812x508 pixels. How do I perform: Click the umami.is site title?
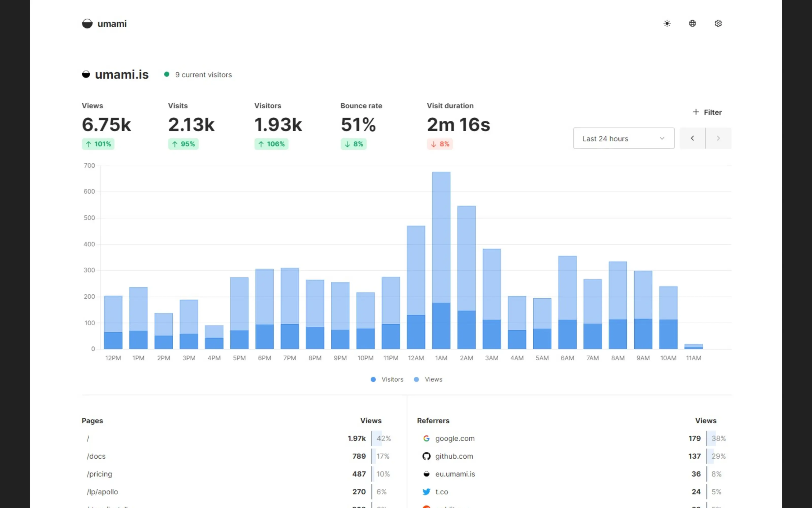[x=122, y=75]
